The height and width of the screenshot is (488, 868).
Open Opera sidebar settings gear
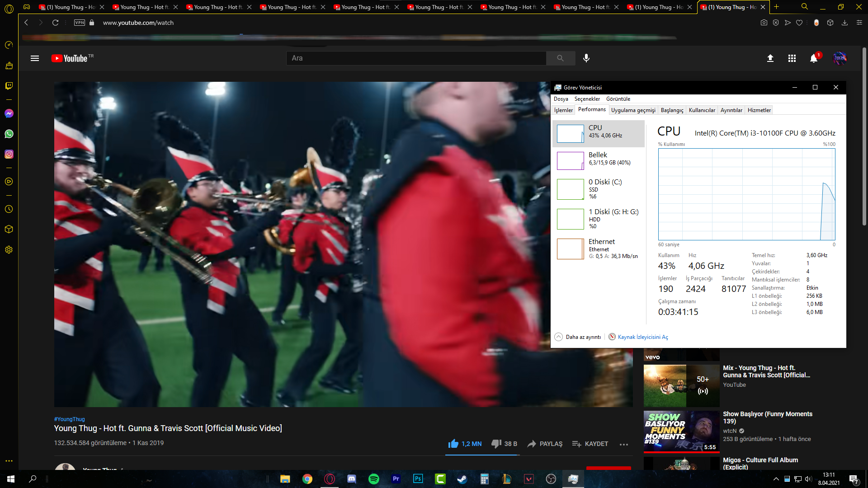9,250
